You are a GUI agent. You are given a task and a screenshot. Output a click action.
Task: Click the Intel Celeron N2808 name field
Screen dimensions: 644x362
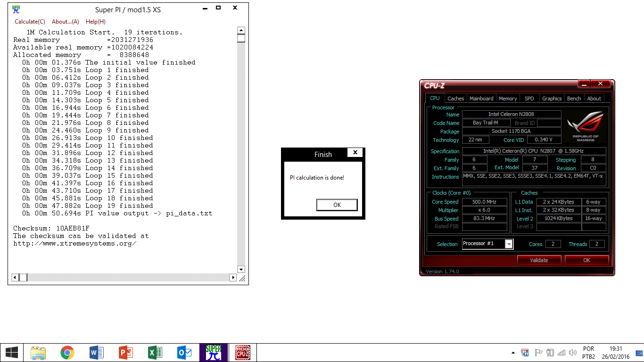tap(512, 114)
